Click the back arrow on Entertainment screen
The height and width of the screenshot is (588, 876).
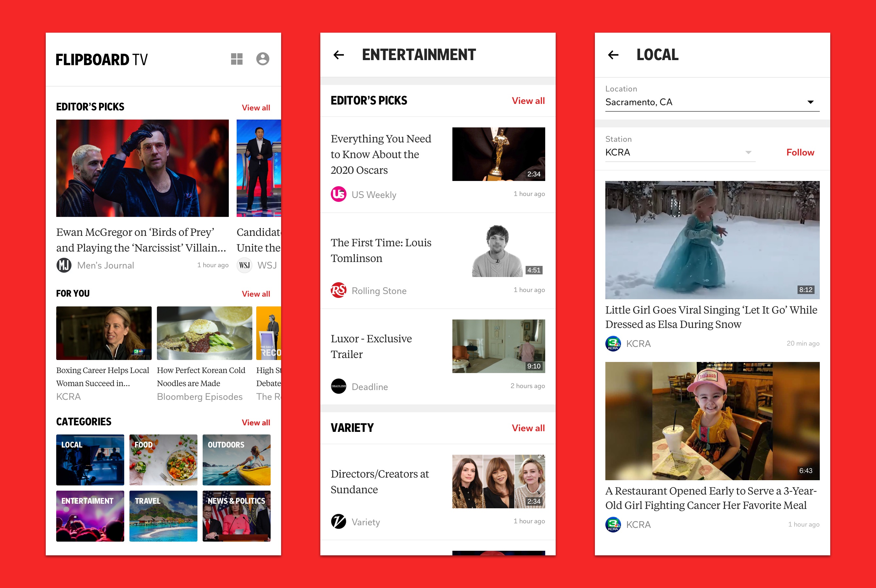339,54
